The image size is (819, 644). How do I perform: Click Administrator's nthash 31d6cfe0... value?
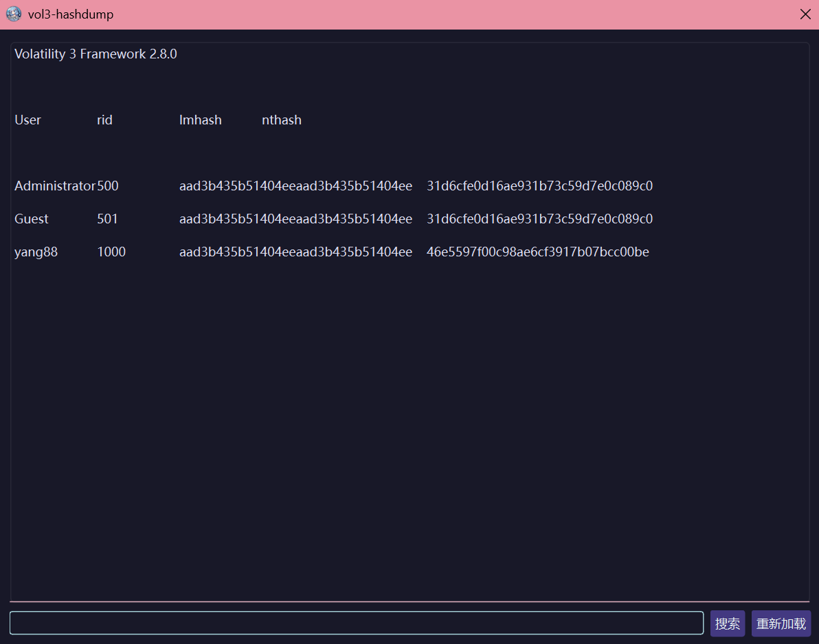click(x=539, y=186)
